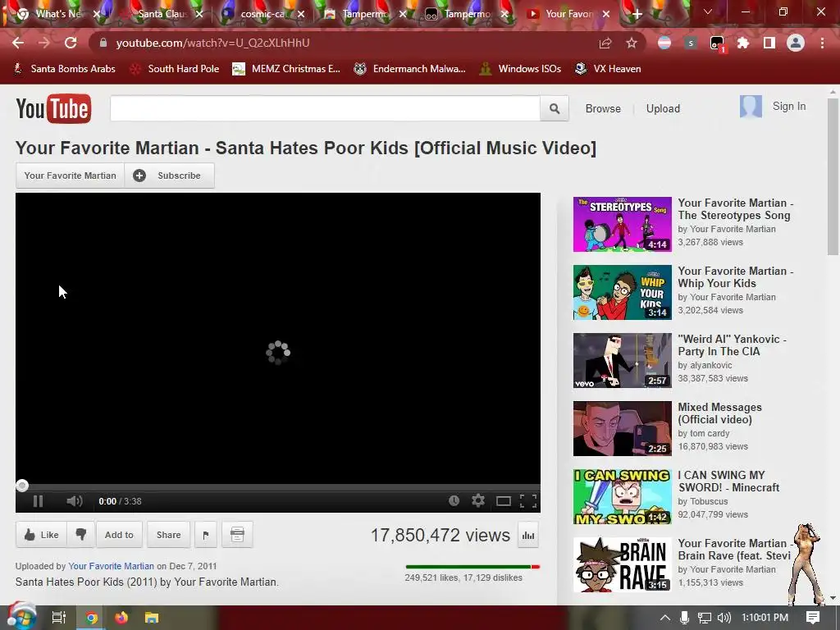This screenshot has width=840, height=630.
Task: Open Watch Later clock icon in player
Action: click(x=454, y=501)
